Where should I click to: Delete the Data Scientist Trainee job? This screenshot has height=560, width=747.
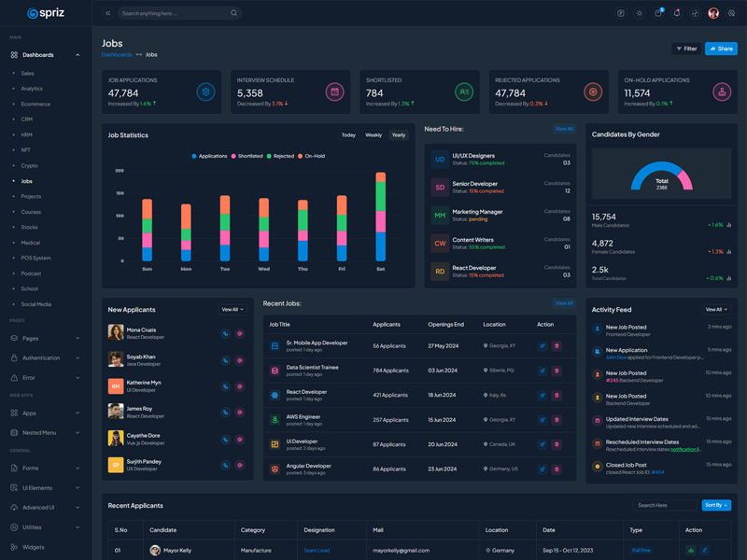557,371
